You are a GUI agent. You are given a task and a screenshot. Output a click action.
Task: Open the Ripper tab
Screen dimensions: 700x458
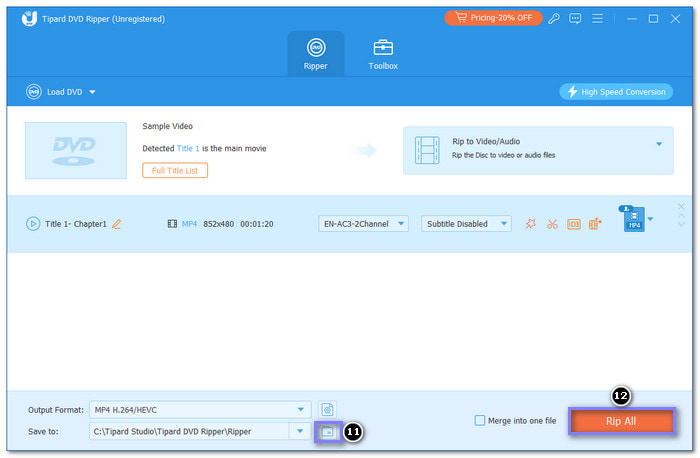pyautogui.click(x=316, y=54)
